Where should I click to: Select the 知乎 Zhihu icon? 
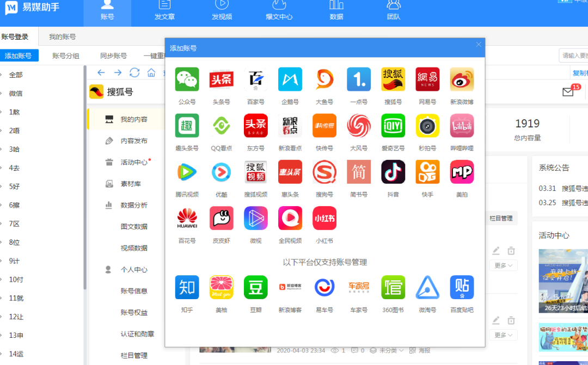click(x=187, y=287)
